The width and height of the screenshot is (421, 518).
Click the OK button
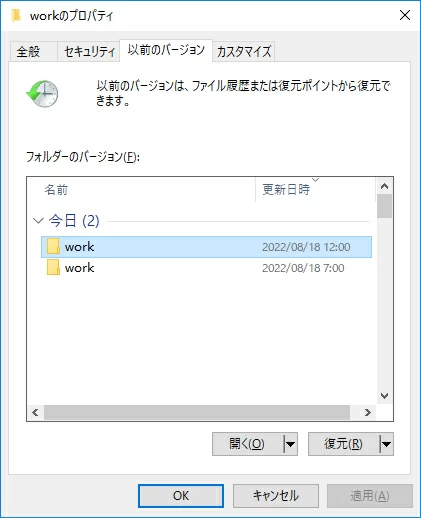coord(181,496)
